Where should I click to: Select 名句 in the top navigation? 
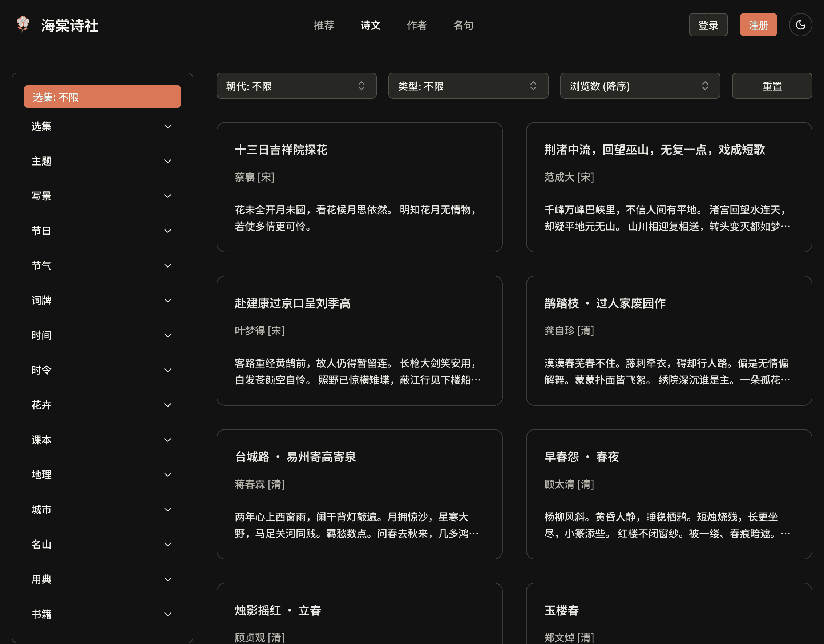coord(463,25)
